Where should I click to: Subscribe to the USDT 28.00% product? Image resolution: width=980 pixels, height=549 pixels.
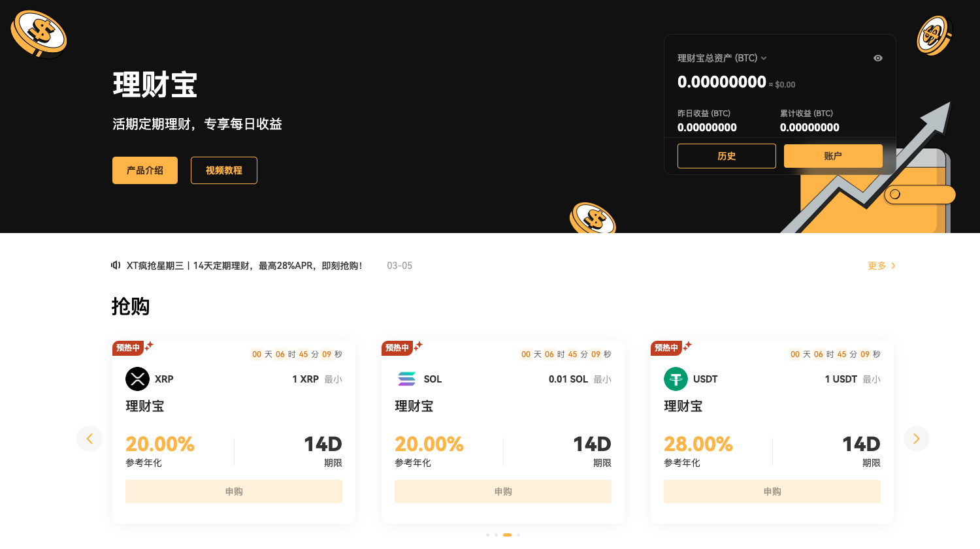(772, 492)
